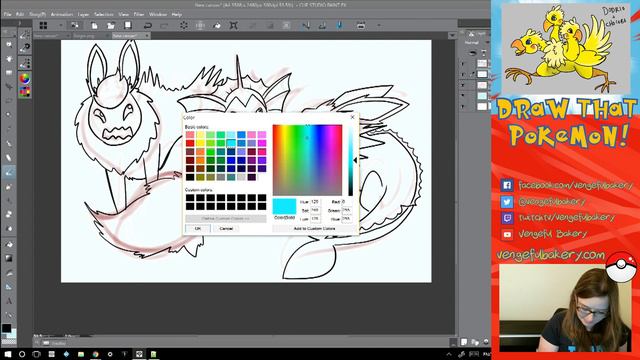Screen dimensions: 640x360
Task: Pick the black basic color swatch
Action: [x=190, y=177]
